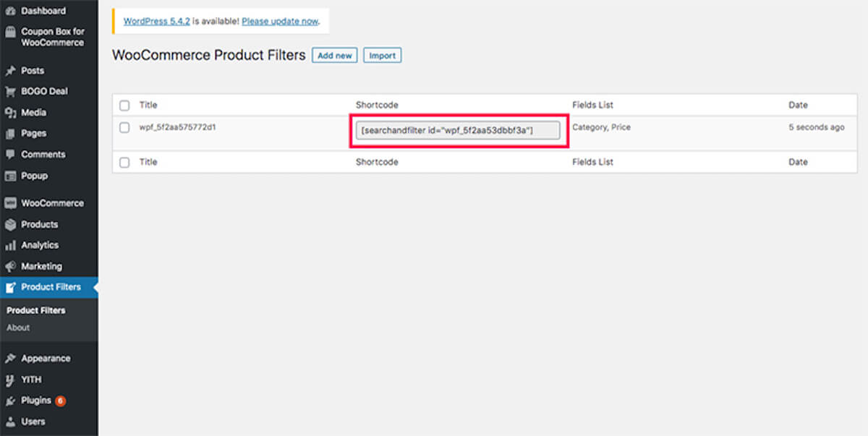The width and height of the screenshot is (868, 436).
Task: Click the Appearance paintbrush icon
Action: [x=10, y=359]
